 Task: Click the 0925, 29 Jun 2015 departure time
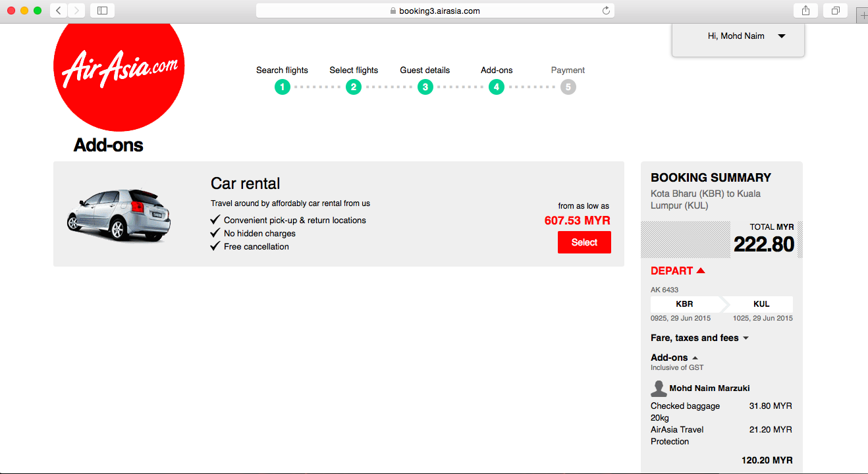pos(681,318)
